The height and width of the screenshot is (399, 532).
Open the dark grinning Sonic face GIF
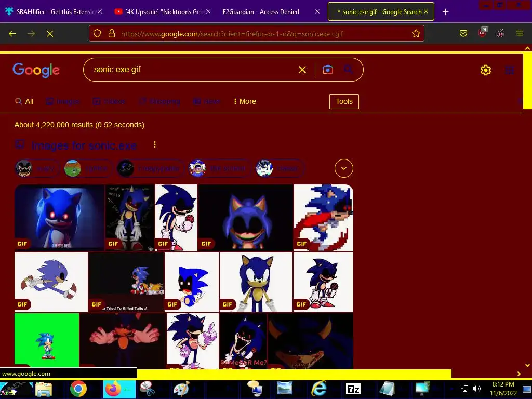246,218
